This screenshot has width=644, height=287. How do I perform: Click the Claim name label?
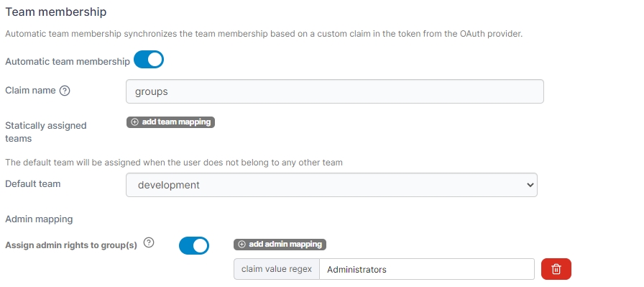[30, 91]
